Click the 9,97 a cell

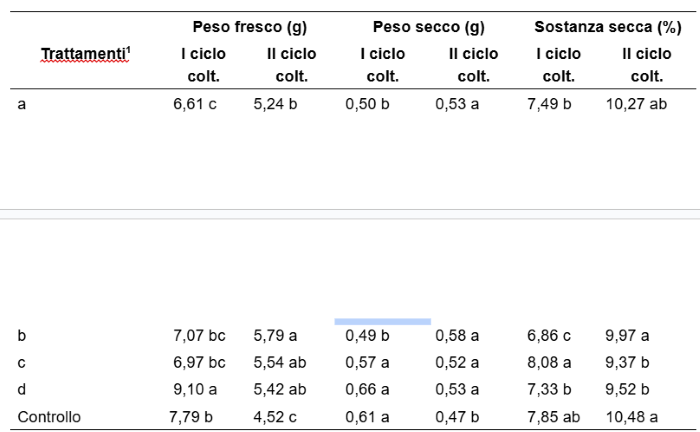(x=627, y=335)
